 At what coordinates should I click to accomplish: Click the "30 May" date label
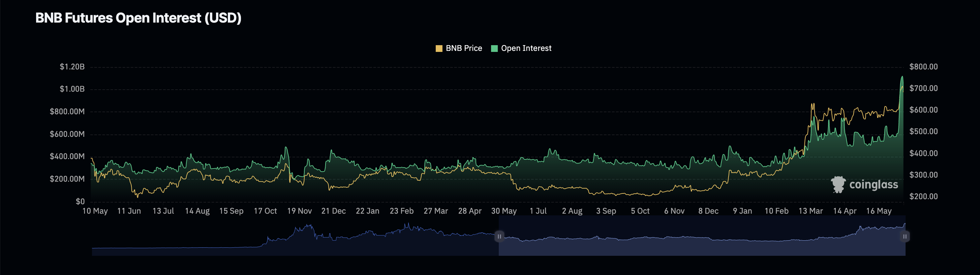[504, 211]
